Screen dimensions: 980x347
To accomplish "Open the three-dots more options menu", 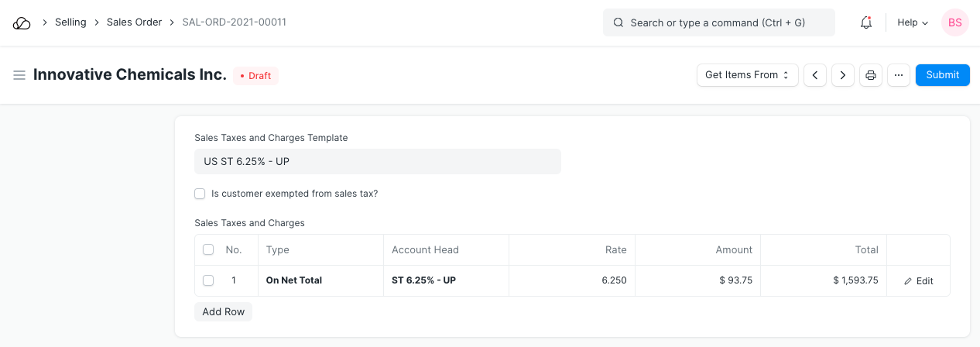I will click(x=898, y=75).
